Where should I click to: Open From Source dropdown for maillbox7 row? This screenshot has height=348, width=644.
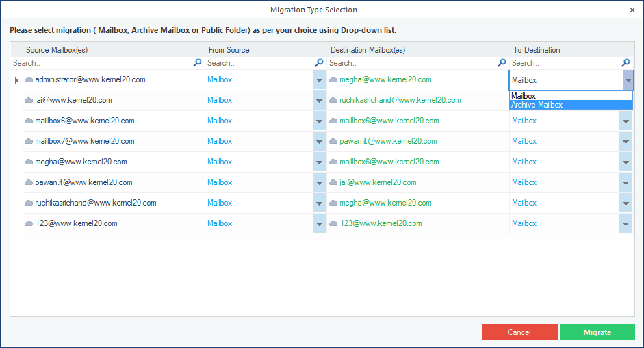coord(319,142)
